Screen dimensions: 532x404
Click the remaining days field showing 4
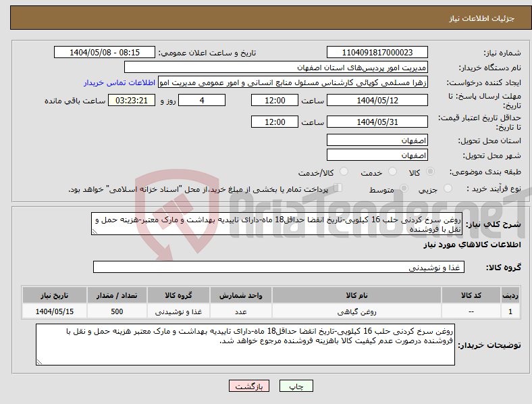202,100
